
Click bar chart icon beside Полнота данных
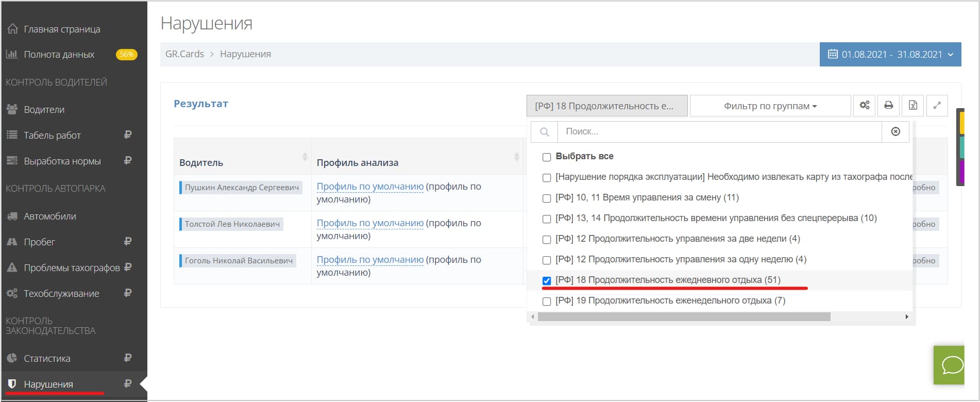12,54
